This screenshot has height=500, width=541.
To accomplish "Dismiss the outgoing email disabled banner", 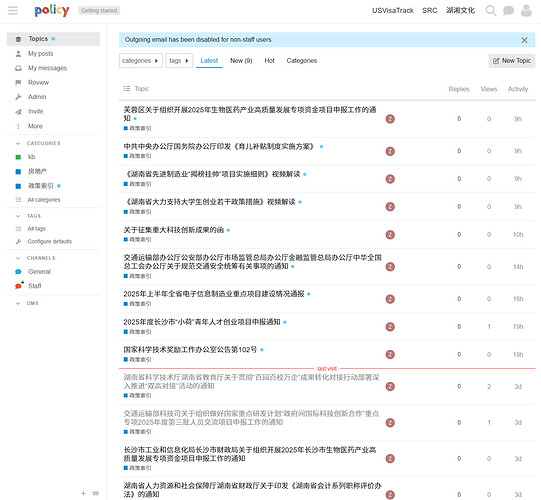I will click(524, 40).
